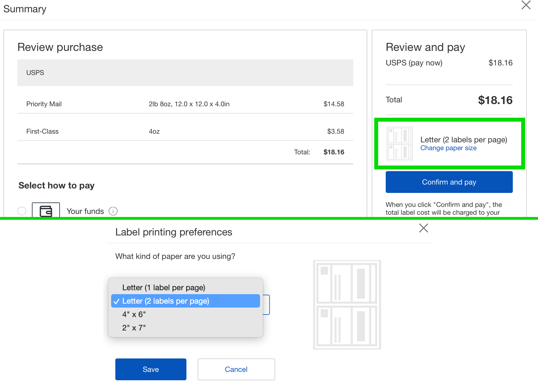Select the Your funds radio button
The height and width of the screenshot is (392, 538).
[x=22, y=211]
